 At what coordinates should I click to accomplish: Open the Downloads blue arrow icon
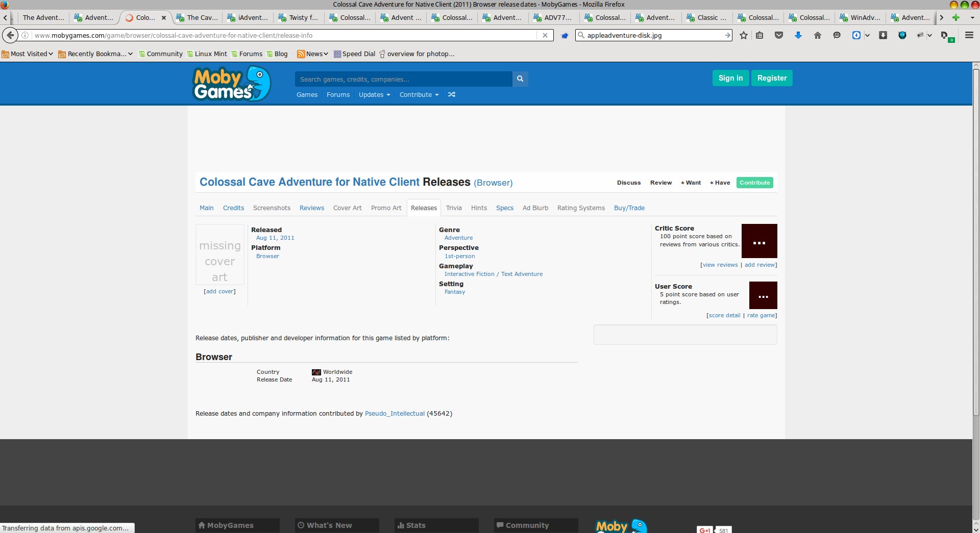[x=798, y=35]
